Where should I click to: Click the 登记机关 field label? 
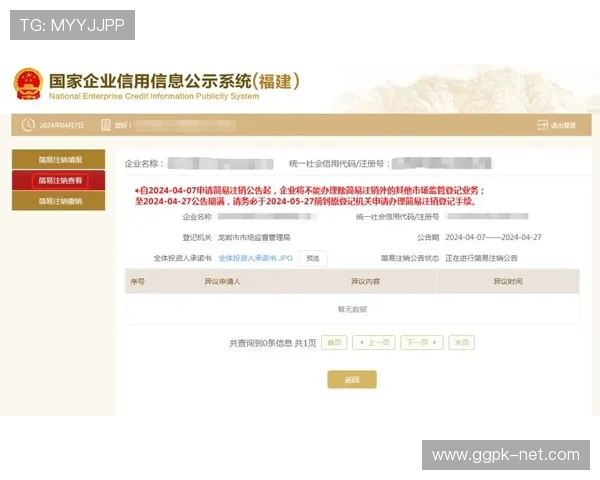tap(197, 238)
